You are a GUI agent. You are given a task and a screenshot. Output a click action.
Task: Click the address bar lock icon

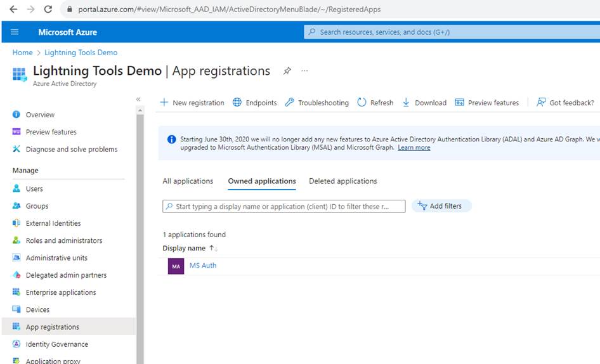pos(69,9)
